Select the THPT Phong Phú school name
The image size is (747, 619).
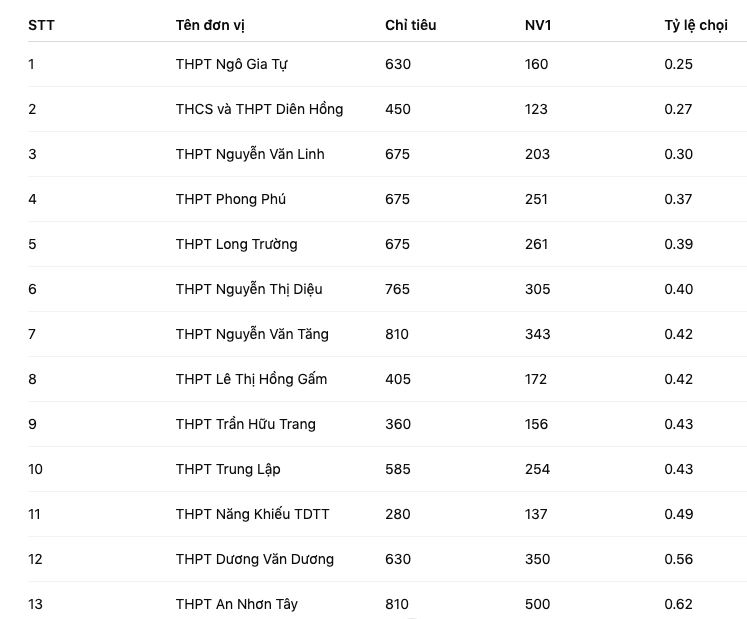[231, 199]
